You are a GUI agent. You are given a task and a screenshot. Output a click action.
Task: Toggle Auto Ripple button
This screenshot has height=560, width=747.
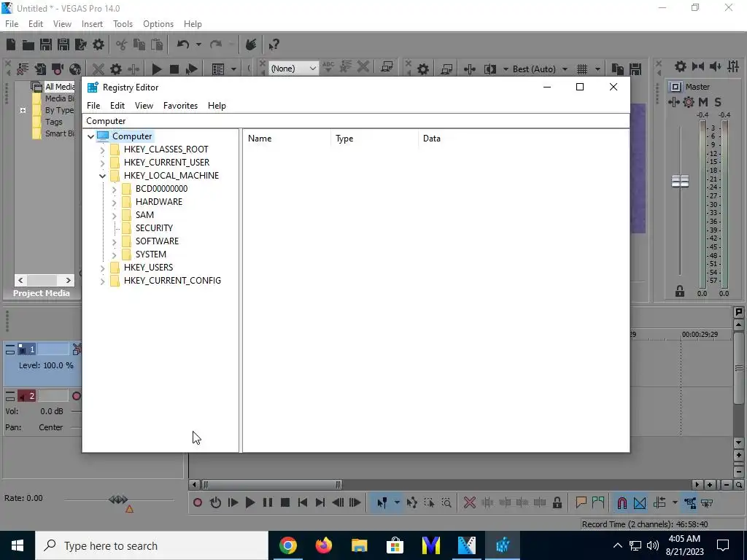tap(659, 502)
